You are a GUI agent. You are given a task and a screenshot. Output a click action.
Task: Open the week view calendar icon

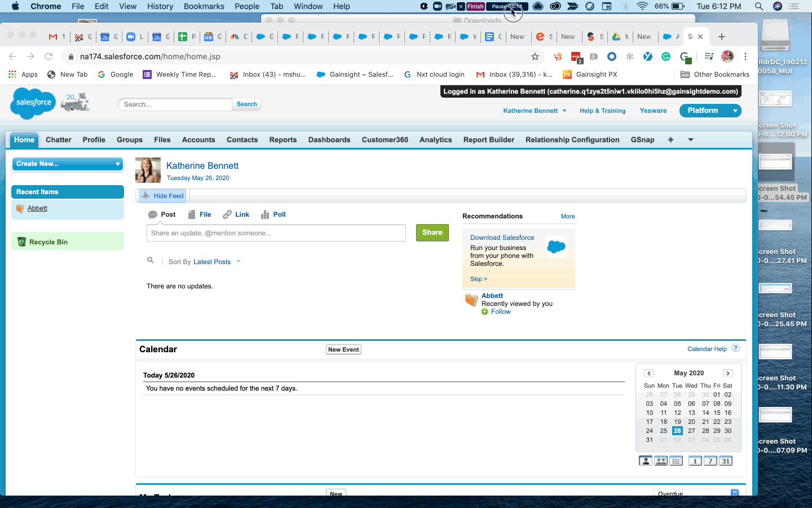point(710,461)
